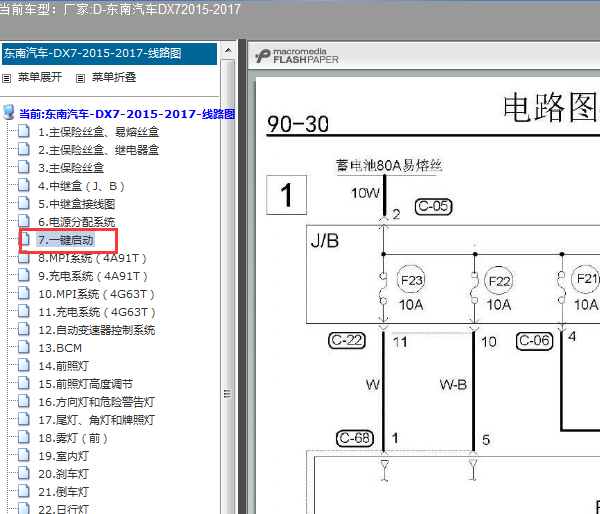
Task: Click the C-06 connector label in diagram
Action: [x=535, y=340]
